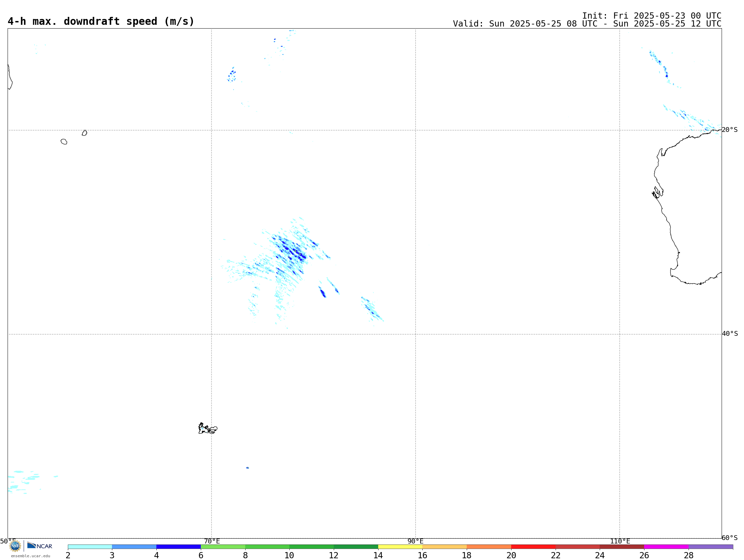The image size is (744, 560).
Task: Click the light cyan 2–3 colorbar swatch
Action: point(90,547)
